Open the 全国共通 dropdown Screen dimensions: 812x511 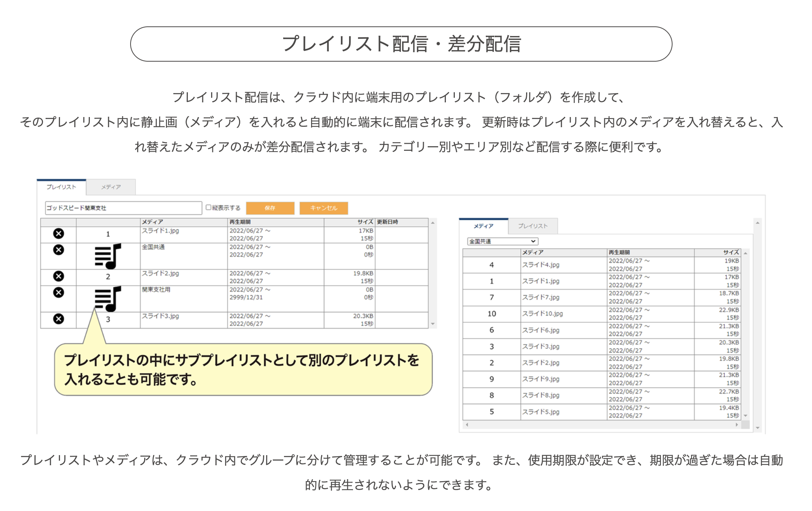(x=502, y=241)
